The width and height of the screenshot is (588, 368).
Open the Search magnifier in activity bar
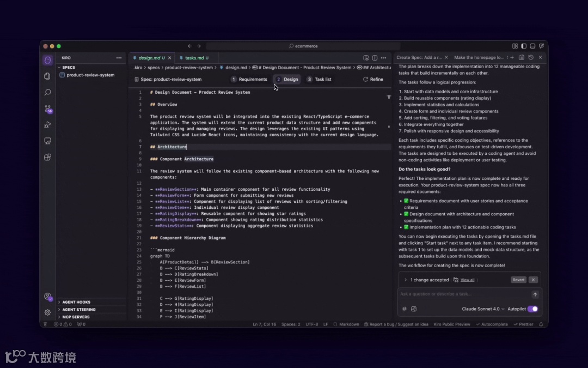click(x=47, y=92)
